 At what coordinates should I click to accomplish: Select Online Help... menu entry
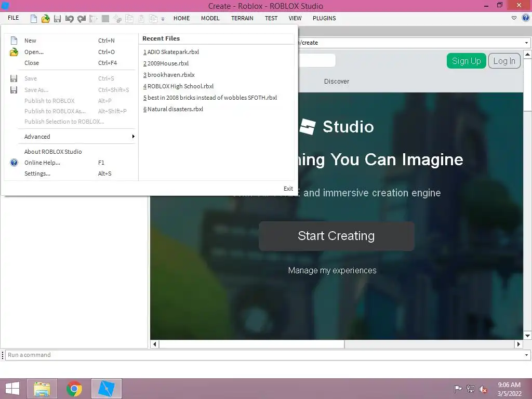[71, 163]
